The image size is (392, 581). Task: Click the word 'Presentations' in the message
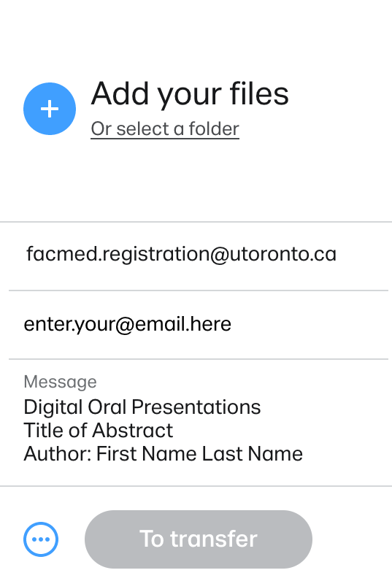pos(196,407)
